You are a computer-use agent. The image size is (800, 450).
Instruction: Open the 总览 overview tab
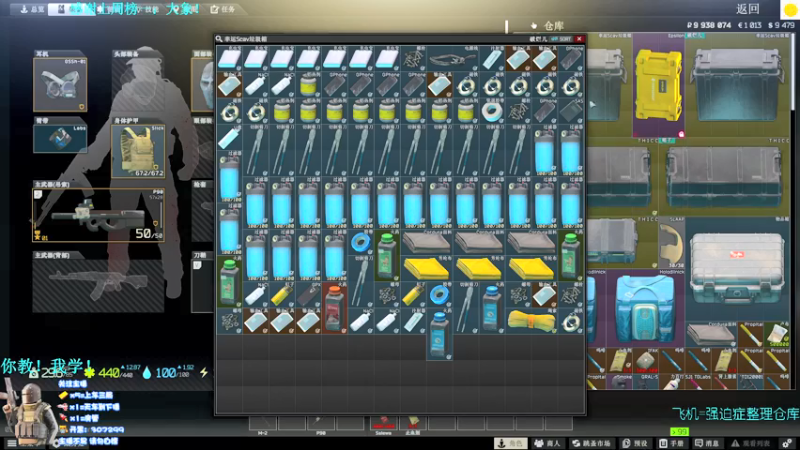pyautogui.click(x=32, y=9)
